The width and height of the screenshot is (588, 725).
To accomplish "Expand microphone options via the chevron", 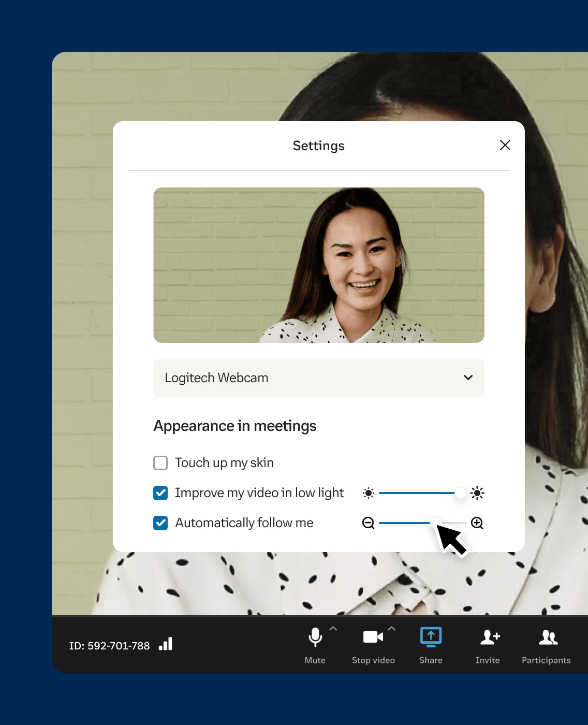I will pyautogui.click(x=333, y=628).
